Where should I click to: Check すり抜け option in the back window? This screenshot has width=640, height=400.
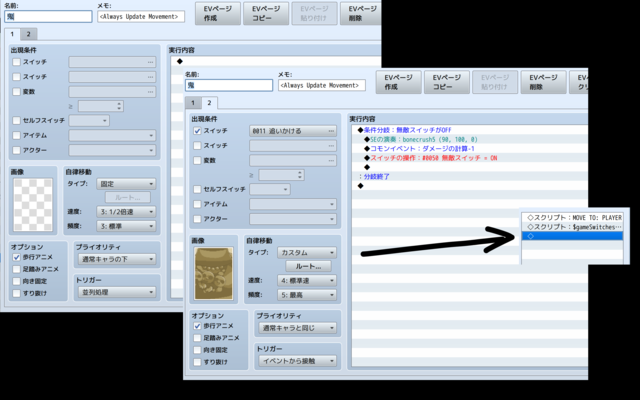16,293
